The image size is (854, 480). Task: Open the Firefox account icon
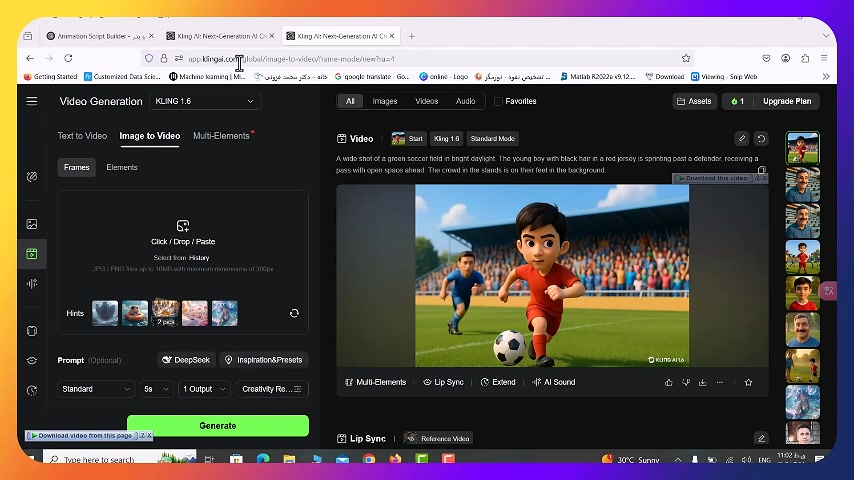click(785, 58)
